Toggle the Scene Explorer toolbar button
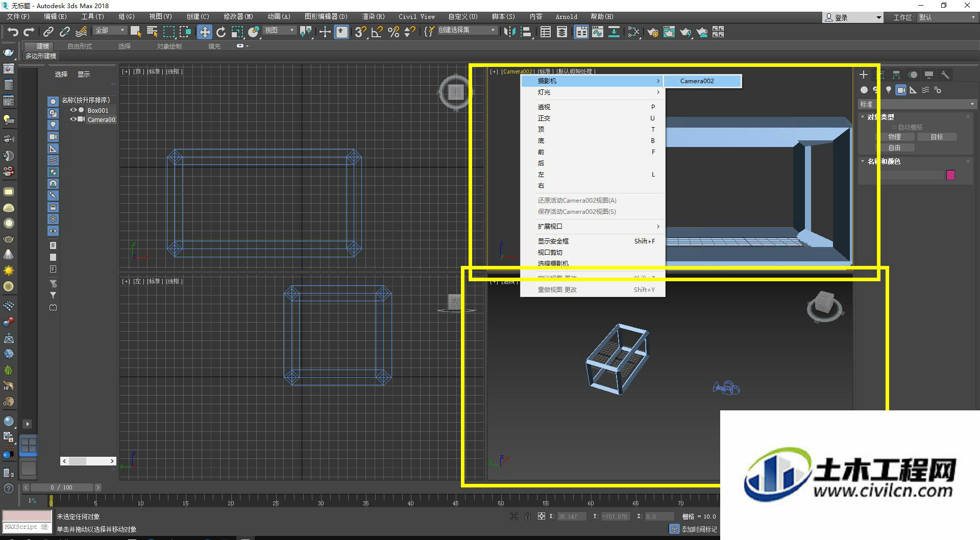980x540 pixels. (546, 32)
